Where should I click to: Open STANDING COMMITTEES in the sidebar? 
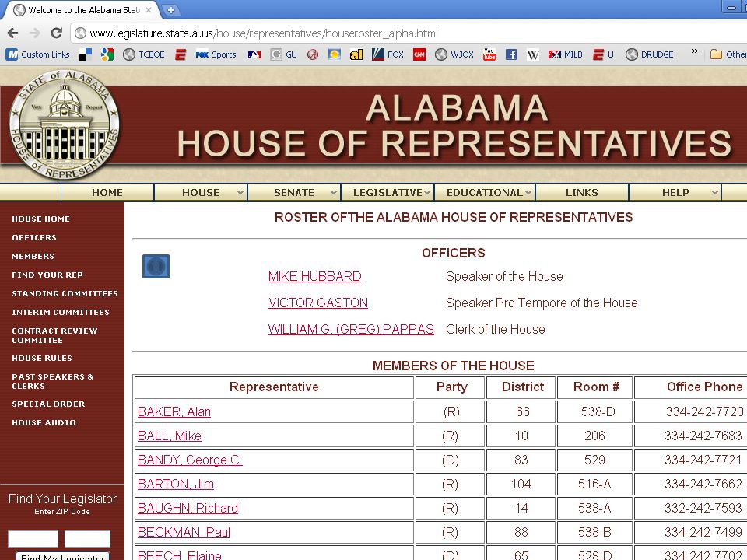(x=65, y=293)
